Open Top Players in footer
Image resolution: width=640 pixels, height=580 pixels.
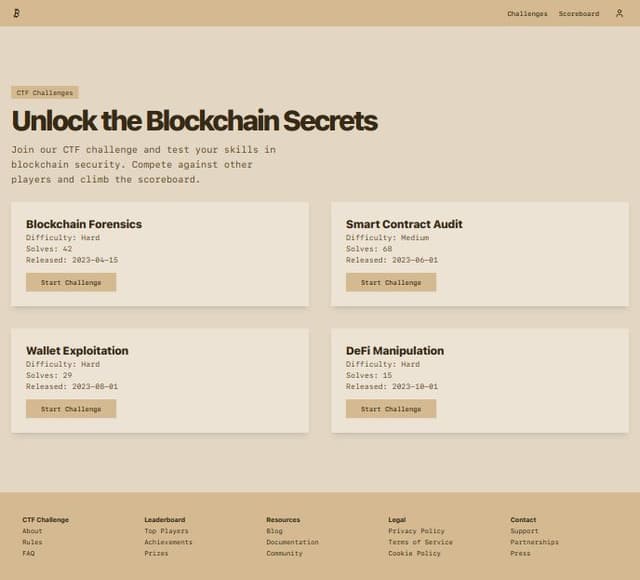pos(167,531)
